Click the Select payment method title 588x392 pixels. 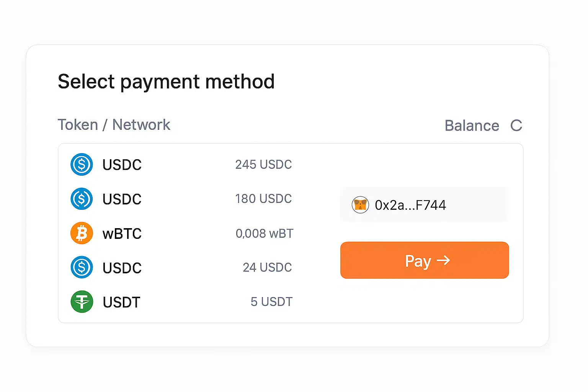coord(166,82)
